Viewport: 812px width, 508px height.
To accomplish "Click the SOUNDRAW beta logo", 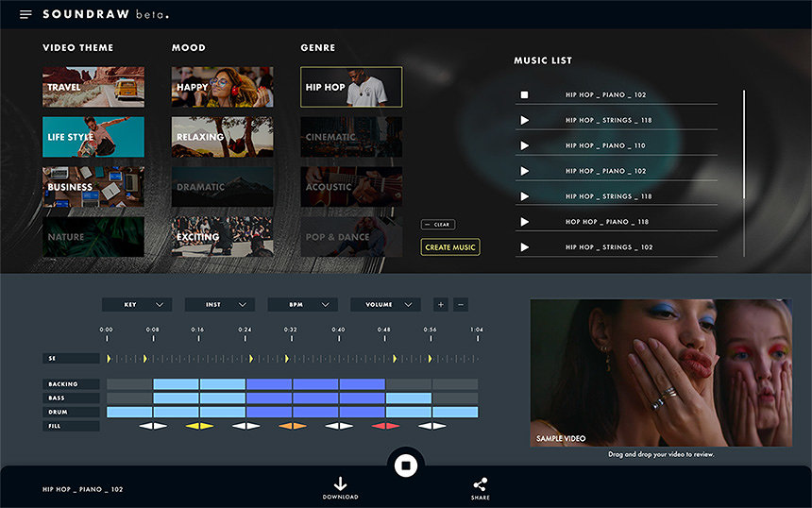I will 106,14.
